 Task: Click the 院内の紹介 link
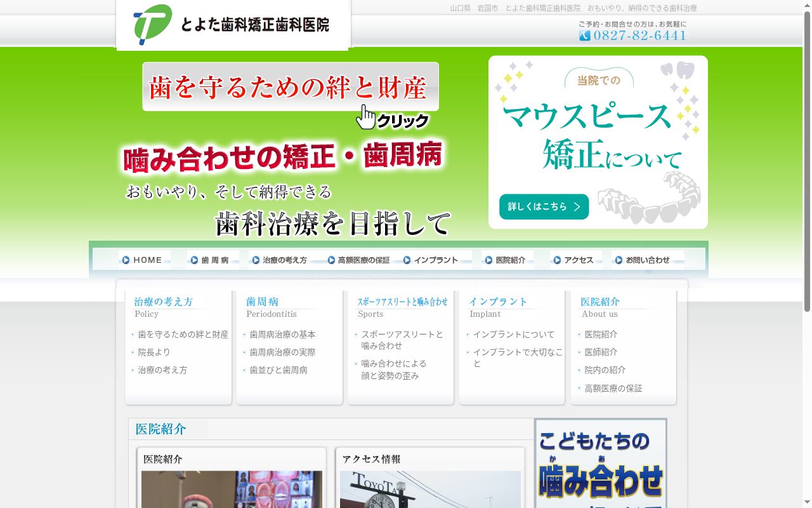605,370
